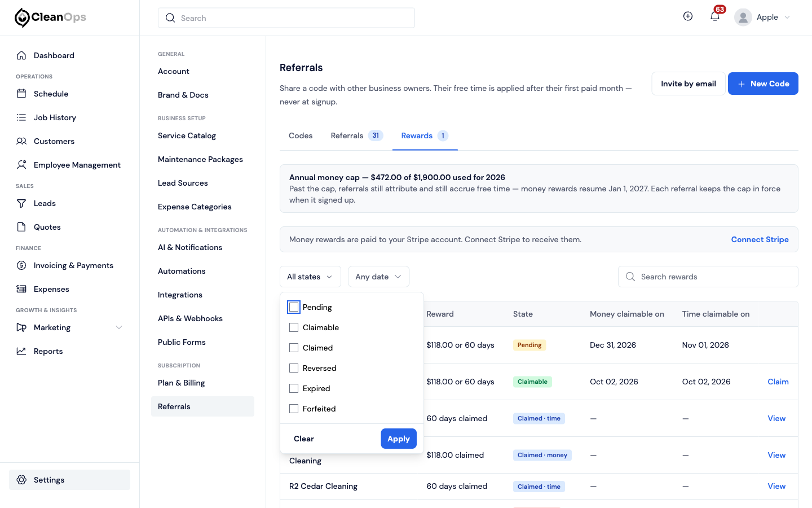
Task: Focus the top Search box
Action: tap(286, 18)
